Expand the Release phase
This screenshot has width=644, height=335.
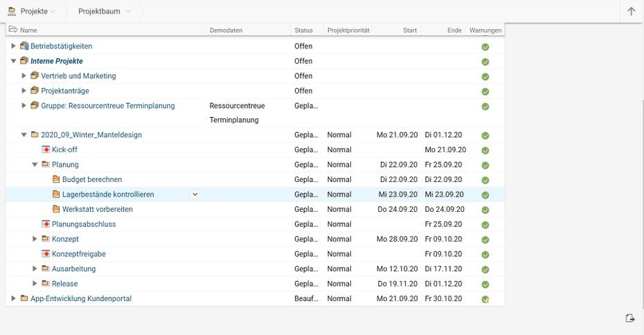pos(35,283)
